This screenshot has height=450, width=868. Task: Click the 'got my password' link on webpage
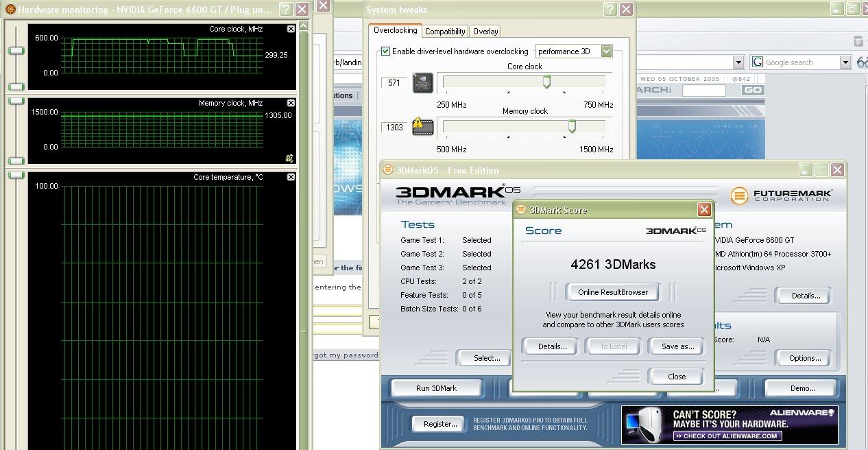346,355
